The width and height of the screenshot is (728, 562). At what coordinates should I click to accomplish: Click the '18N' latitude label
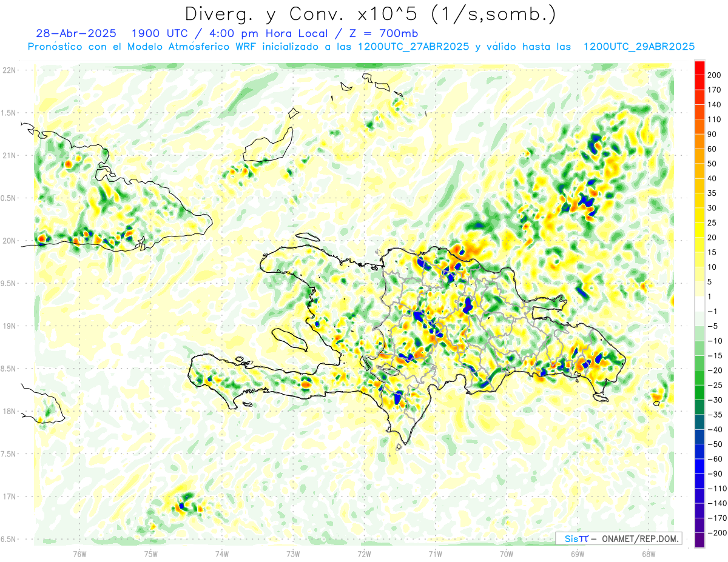[8, 412]
